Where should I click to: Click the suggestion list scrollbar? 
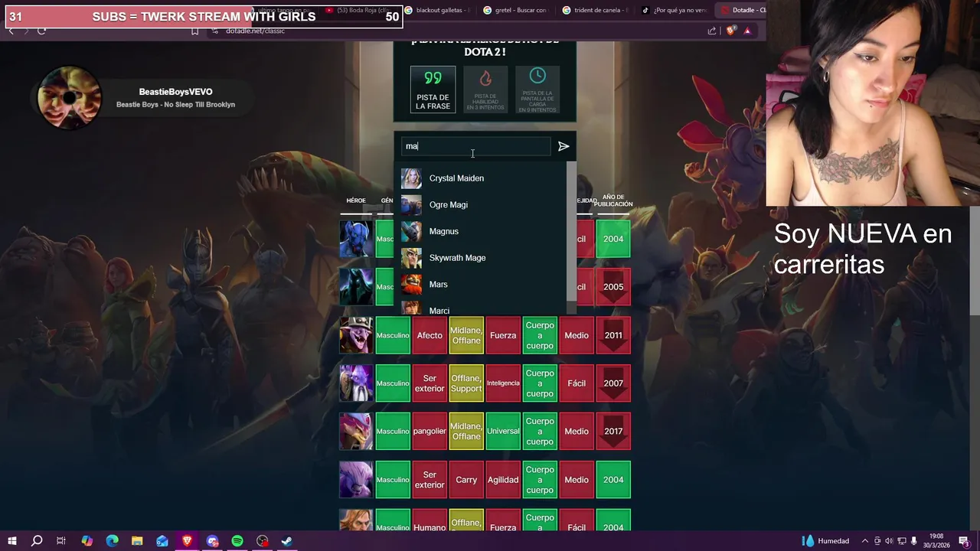pos(570,230)
